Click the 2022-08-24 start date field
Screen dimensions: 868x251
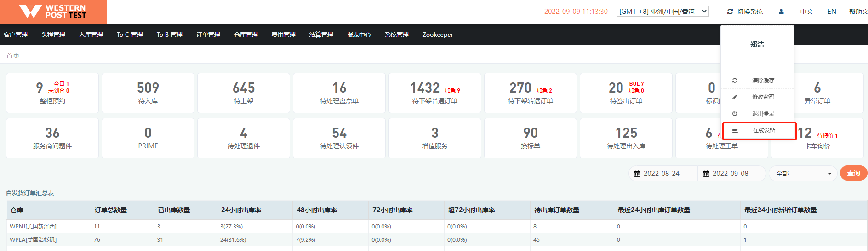[x=663, y=174]
